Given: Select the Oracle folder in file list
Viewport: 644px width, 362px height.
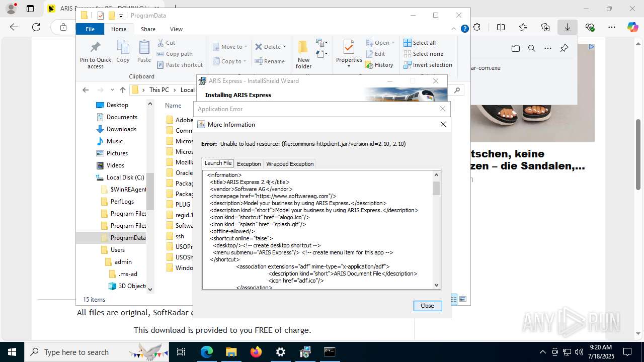Looking at the screenshot, I should point(184,172).
